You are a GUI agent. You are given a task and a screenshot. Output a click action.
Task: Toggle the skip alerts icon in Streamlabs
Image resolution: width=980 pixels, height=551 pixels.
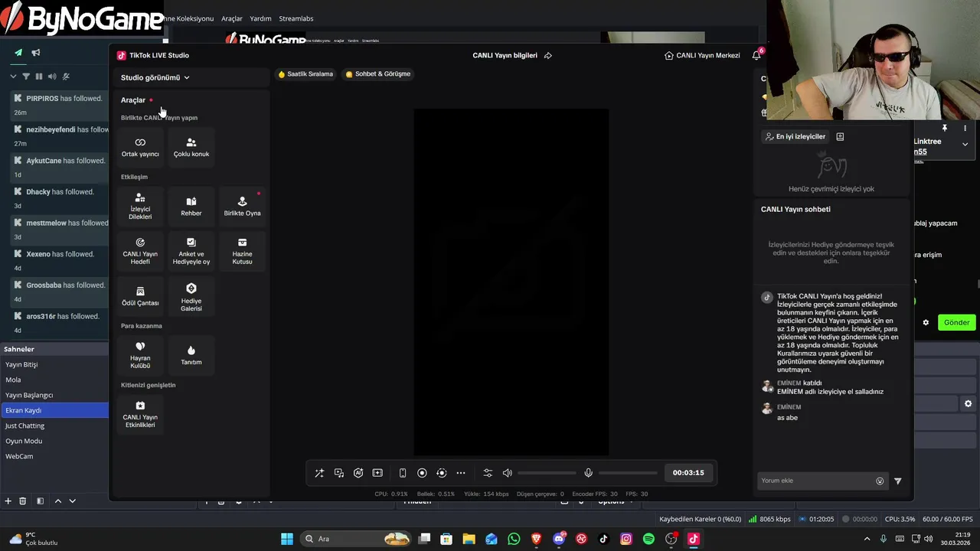(66, 77)
